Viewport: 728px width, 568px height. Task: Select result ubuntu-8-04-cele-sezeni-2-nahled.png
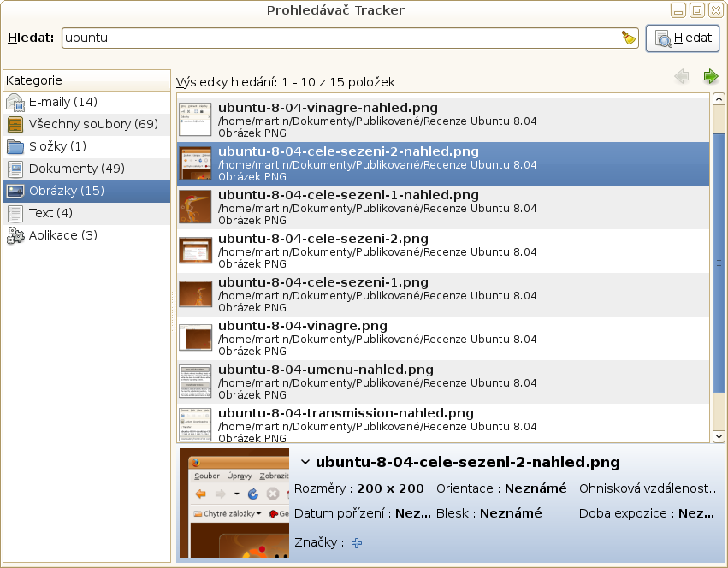click(443, 164)
